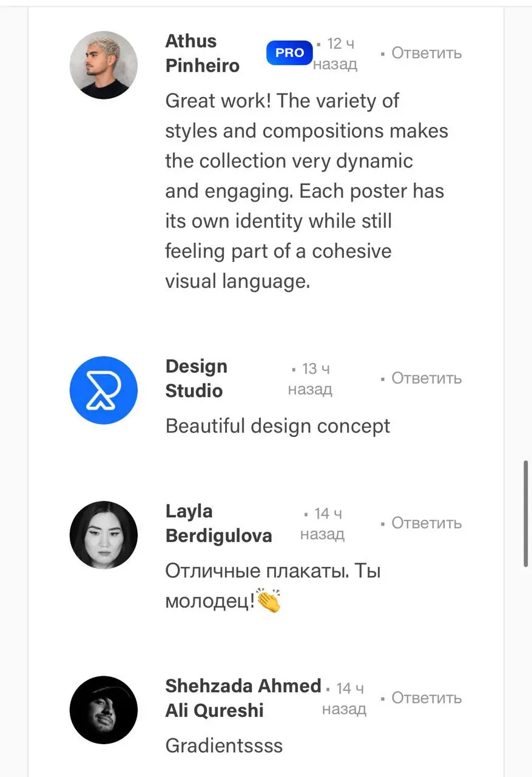Click the vertical scrollbar thumb
The height and width of the screenshot is (777, 532).
point(525,514)
